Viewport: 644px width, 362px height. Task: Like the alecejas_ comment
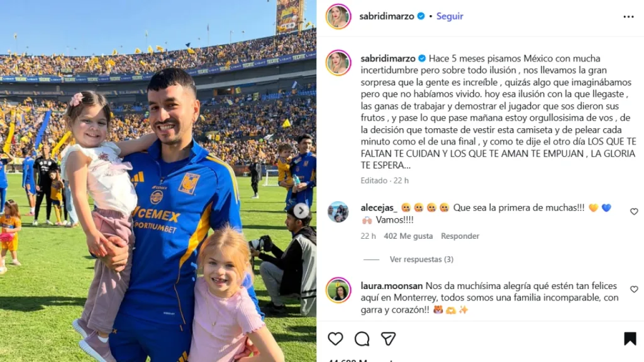coord(634,211)
